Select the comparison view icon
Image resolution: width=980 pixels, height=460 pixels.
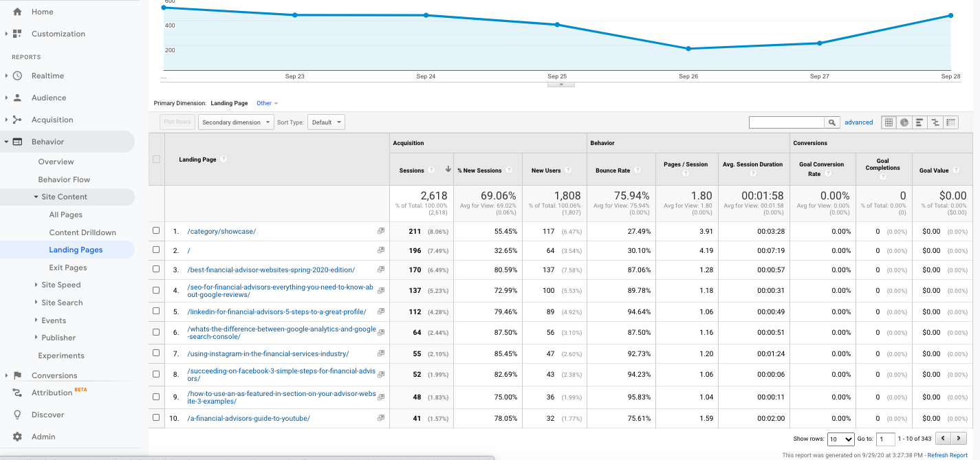(935, 122)
